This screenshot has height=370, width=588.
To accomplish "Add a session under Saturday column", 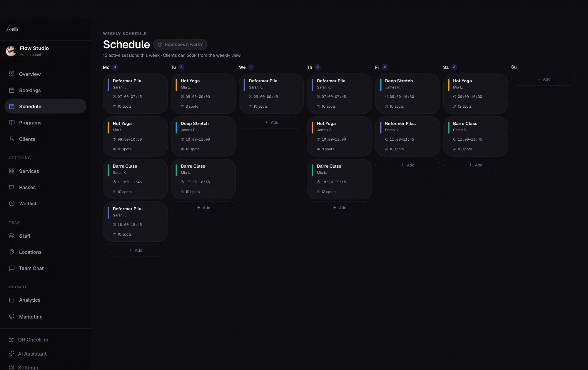I will pos(476,165).
